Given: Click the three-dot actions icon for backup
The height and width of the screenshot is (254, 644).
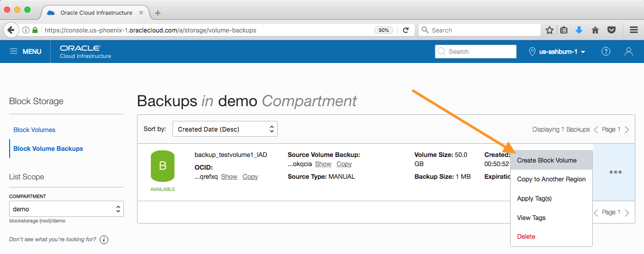Looking at the screenshot, I should coord(615,172).
